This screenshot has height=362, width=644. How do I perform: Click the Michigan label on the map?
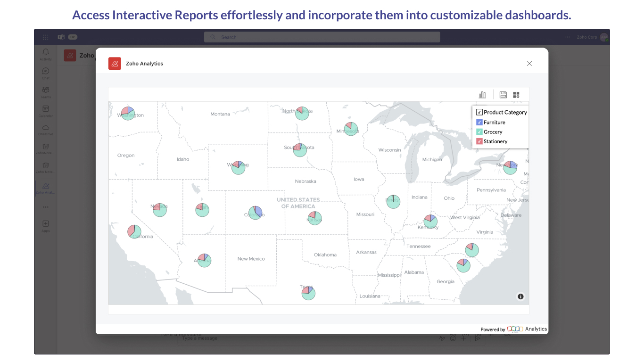click(x=432, y=159)
